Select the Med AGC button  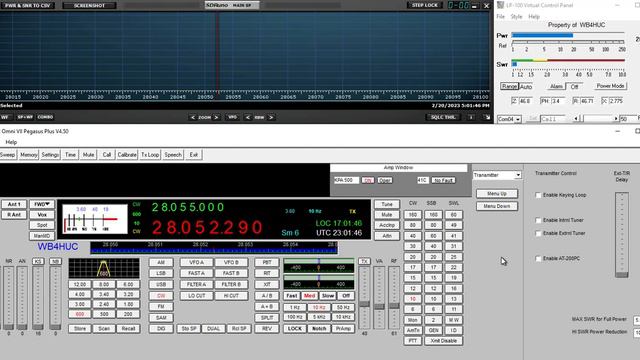click(309, 296)
